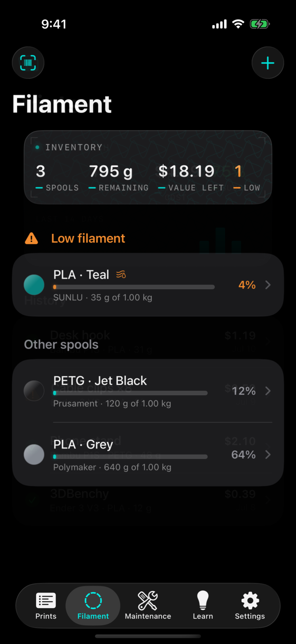296x644 pixels.
Task: Tap the PLA Teal progress bar
Action: (x=134, y=287)
